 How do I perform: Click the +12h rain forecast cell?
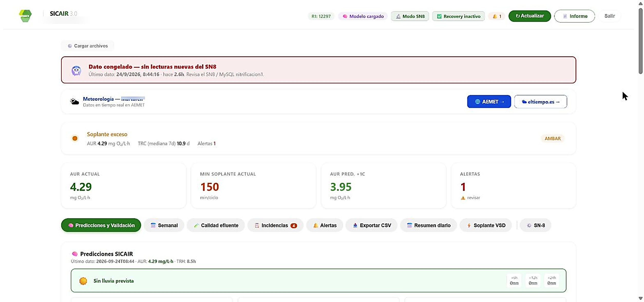tap(533, 281)
